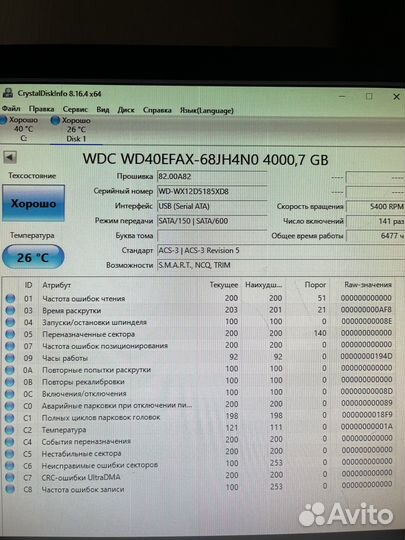Click status icon for attribute 0B
Screen dimensions: 405x540
[10, 382]
